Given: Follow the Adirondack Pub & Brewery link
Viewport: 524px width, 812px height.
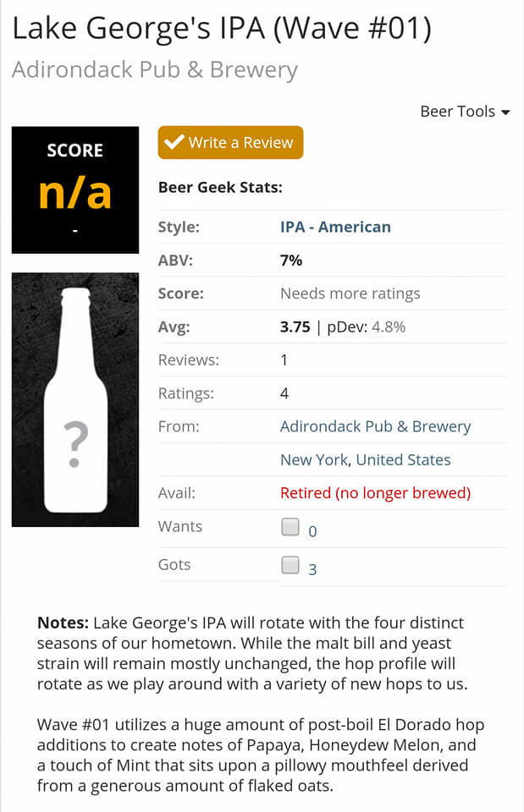Looking at the screenshot, I should point(375,426).
